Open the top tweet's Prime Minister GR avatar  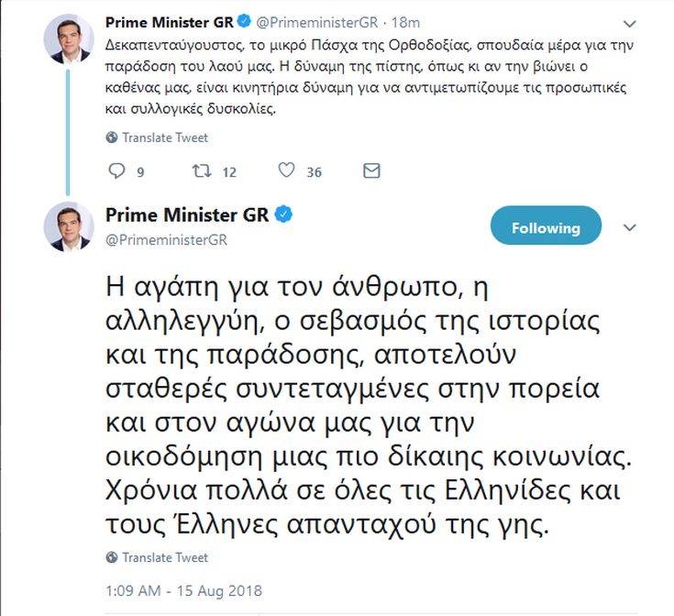pyautogui.click(x=69, y=38)
